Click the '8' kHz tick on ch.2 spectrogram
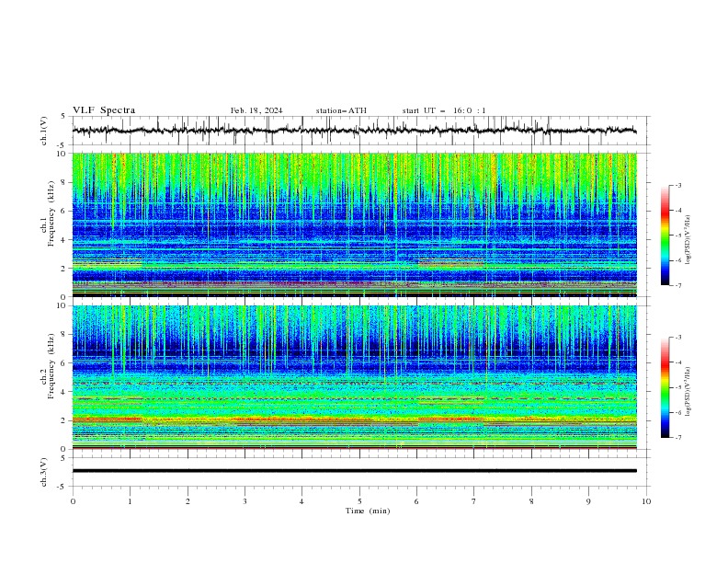Image resolution: width=728 pixels, height=563 pixels. (x=65, y=335)
